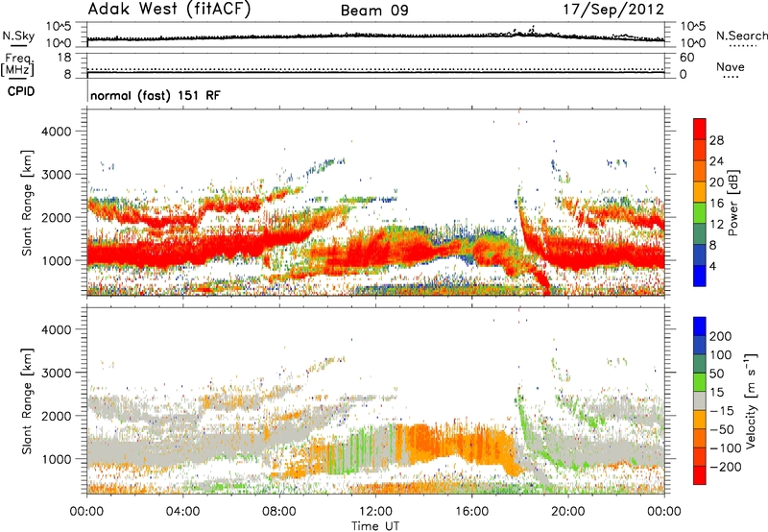Click '3000' tick in velocity panel
Viewport: 768px width, 532px height.
57,373
